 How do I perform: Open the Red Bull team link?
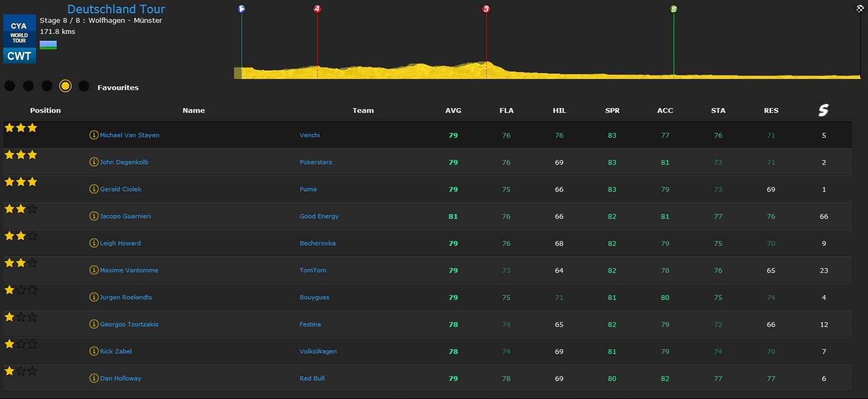coord(312,378)
